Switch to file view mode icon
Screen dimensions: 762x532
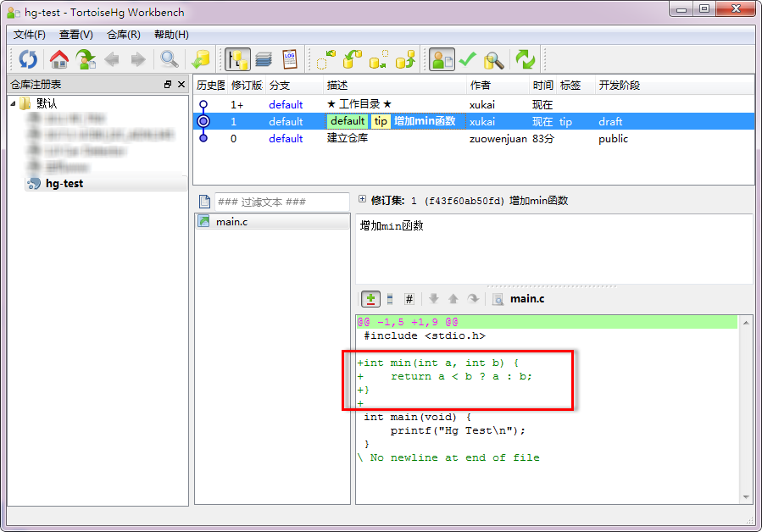[390, 299]
